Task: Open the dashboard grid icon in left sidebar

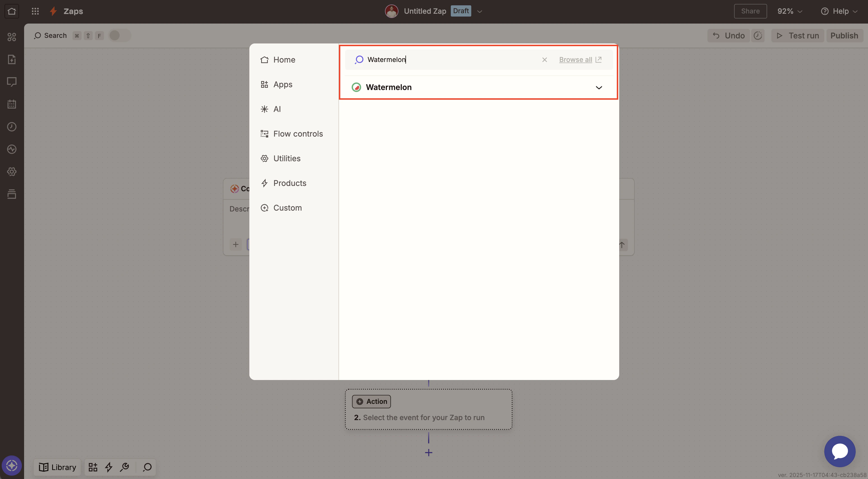Action: tap(12, 37)
